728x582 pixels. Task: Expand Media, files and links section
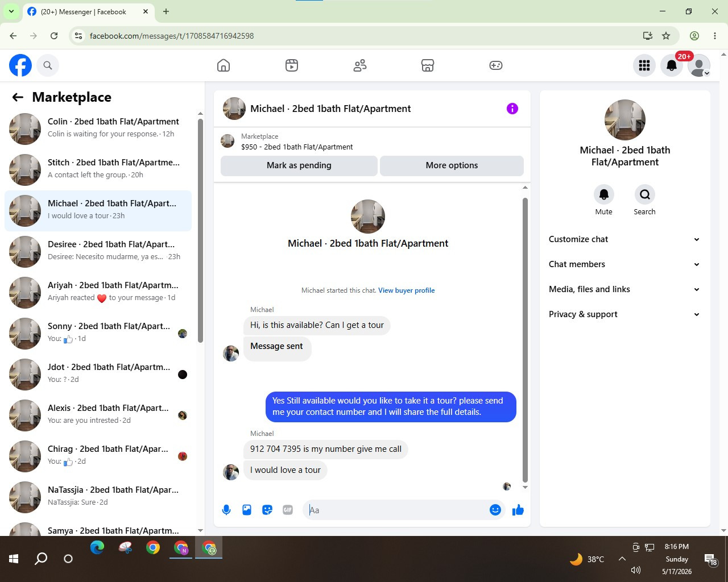624,289
